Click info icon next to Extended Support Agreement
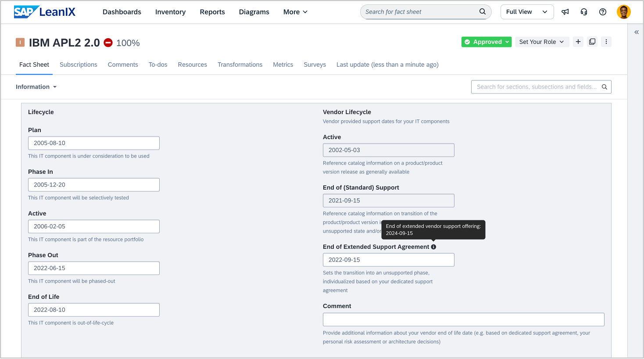644x359 pixels. tap(433, 247)
